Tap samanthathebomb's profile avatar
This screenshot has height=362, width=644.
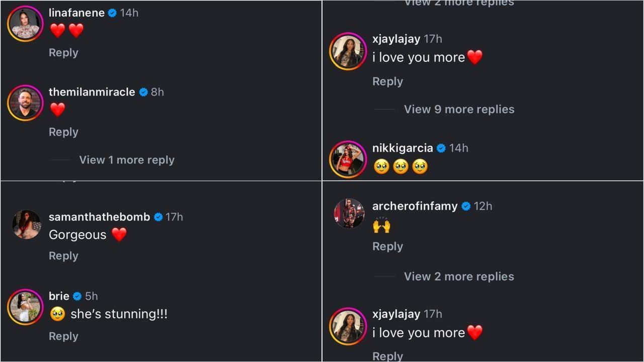pos(26,225)
